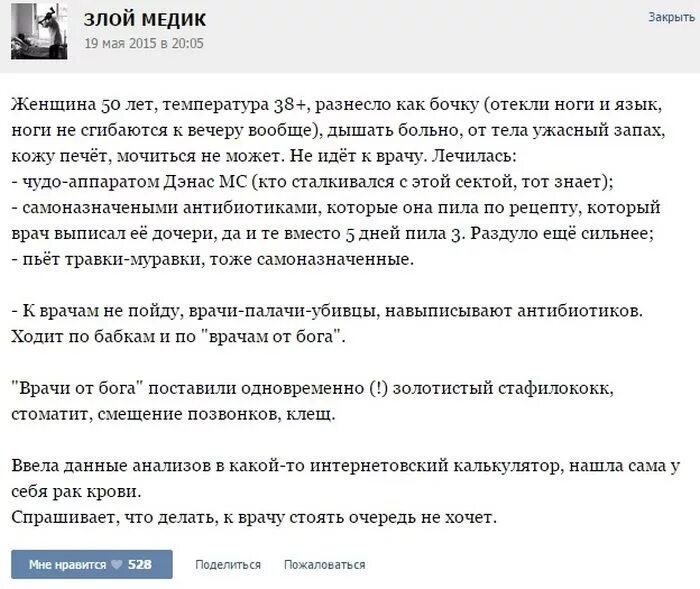Click the text line starting 'Женщина 50 лет'
The image size is (700, 589).
337,104
